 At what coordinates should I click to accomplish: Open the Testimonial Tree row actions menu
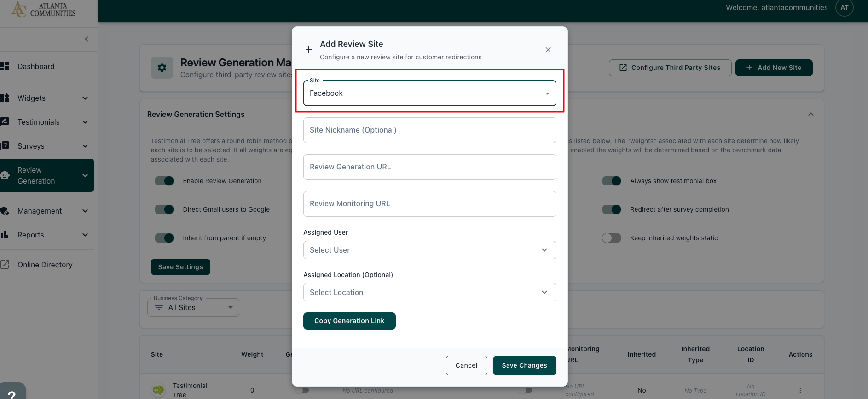click(x=800, y=390)
